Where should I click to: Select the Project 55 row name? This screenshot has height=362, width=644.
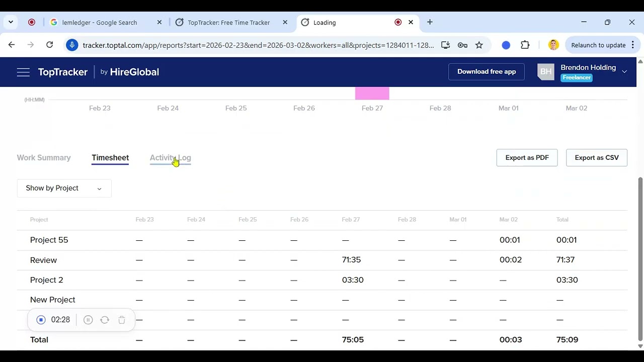(49, 240)
